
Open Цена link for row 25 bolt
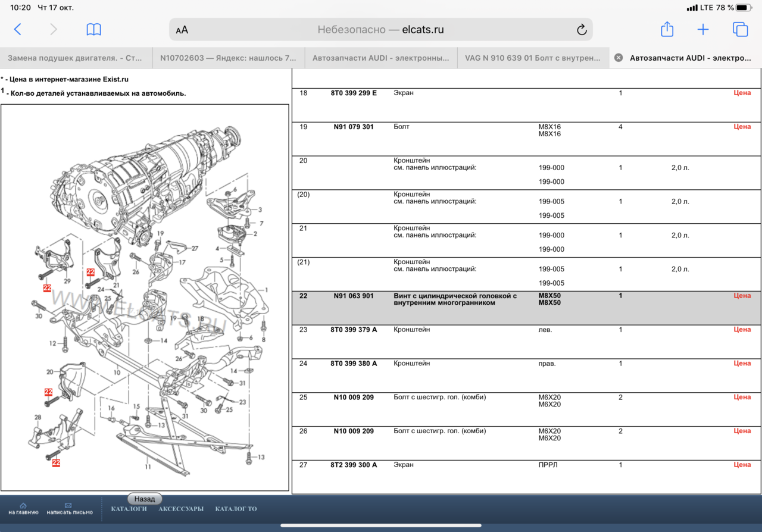(742, 397)
